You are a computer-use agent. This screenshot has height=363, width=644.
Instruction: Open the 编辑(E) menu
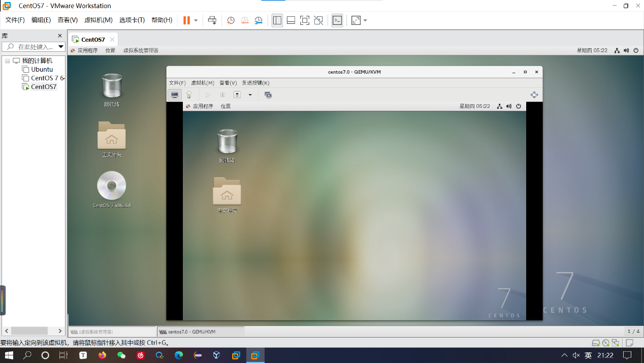[x=41, y=20]
